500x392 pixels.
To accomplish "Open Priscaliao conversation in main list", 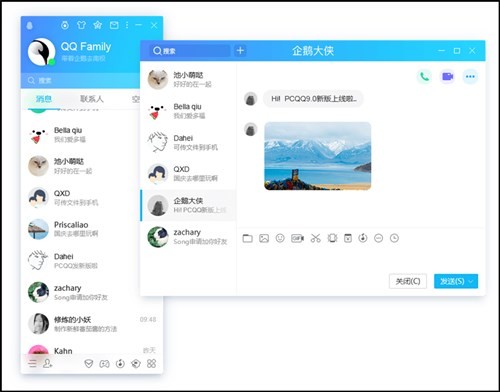I will (x=80, y=229).
